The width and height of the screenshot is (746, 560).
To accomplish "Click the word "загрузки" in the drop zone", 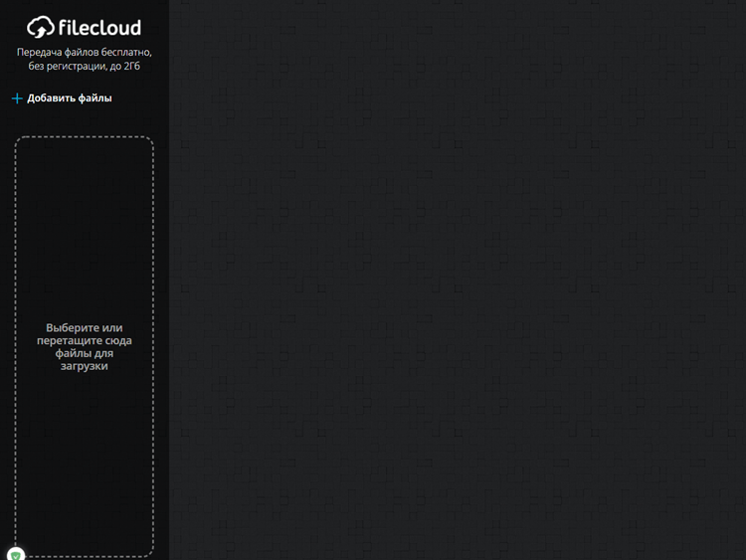I will coord(84,366).
